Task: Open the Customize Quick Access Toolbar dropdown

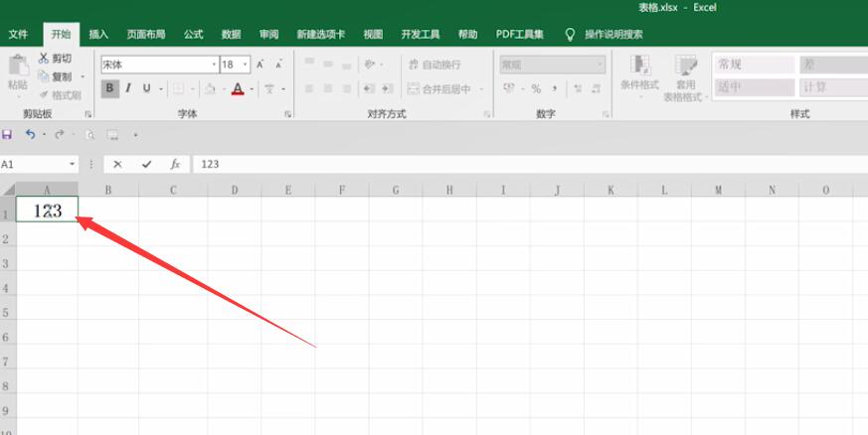Action: click(x=135, y=134)
